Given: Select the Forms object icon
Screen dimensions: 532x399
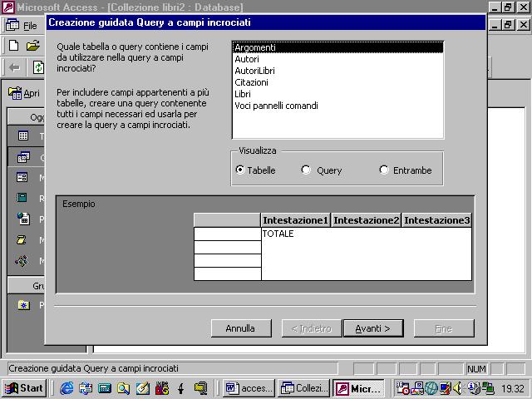Looking at the screenshot, I should click(22, 177).
